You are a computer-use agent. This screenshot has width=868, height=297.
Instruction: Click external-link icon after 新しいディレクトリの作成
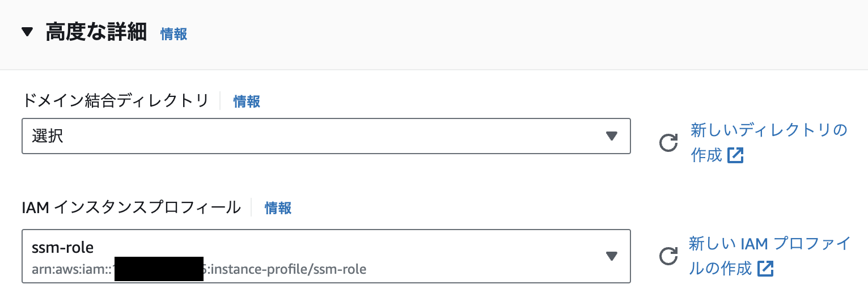(x=735, y=155)
